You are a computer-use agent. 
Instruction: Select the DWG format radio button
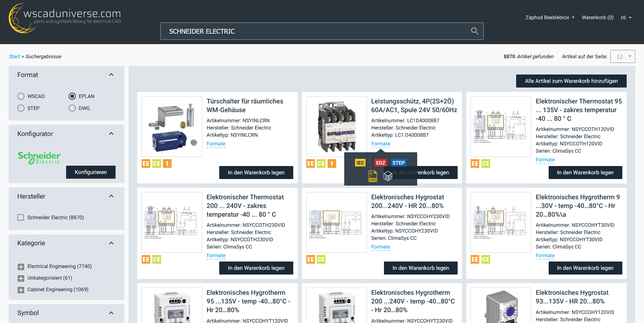72,108
